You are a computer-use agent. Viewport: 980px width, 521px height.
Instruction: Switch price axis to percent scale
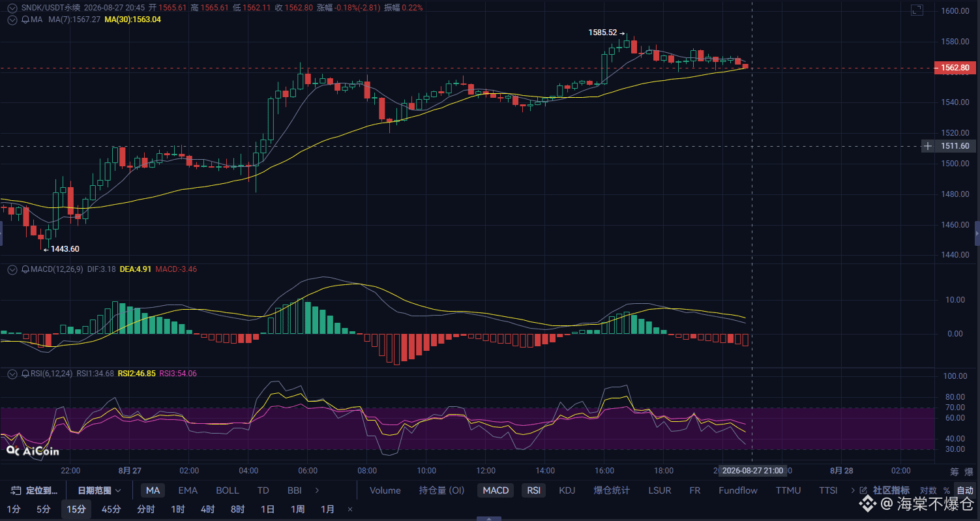(946, 490)
